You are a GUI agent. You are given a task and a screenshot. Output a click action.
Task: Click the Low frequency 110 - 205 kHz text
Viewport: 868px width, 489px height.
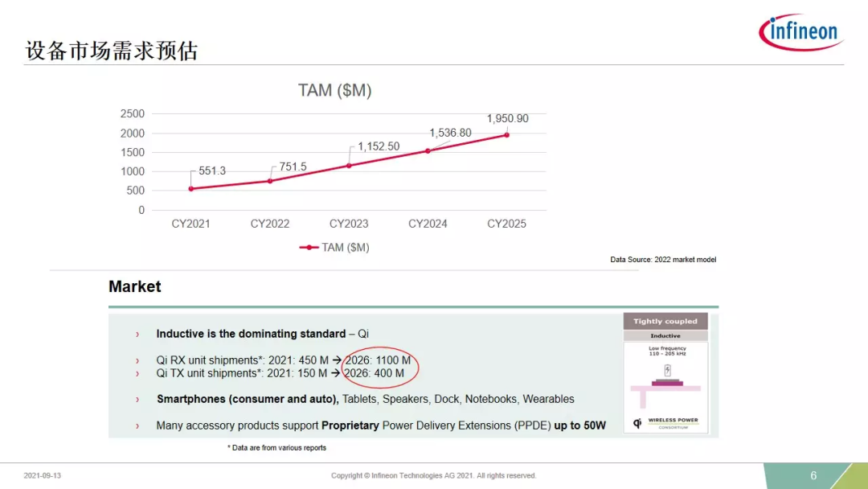pos(667,351)
